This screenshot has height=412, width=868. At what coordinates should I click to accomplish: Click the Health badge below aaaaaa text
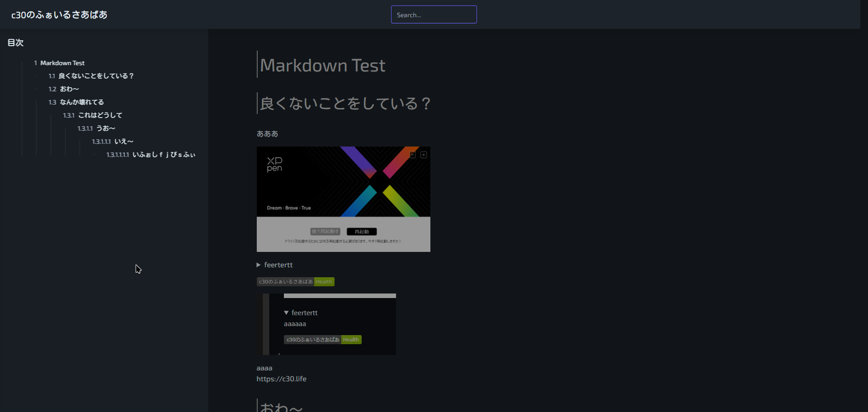[351, 340]
